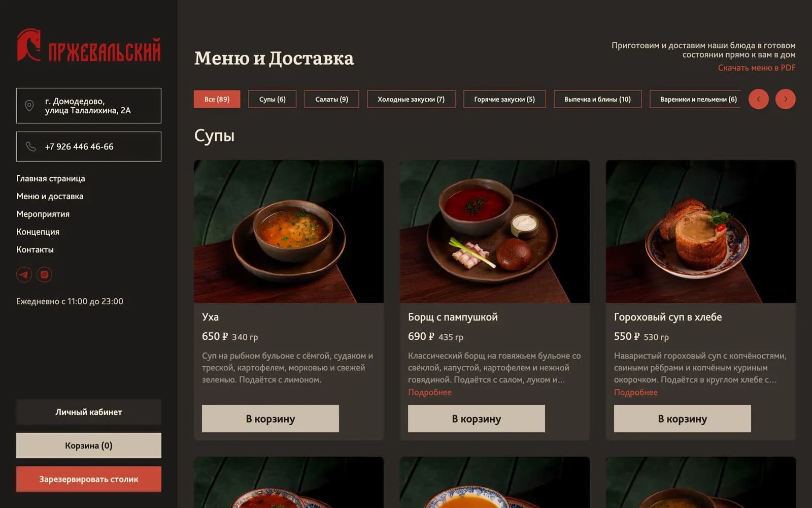Expand Подробнее for Борщ с пампушкой
The height and width of the screenshot is (508, 812).
(x=430, y=392)
